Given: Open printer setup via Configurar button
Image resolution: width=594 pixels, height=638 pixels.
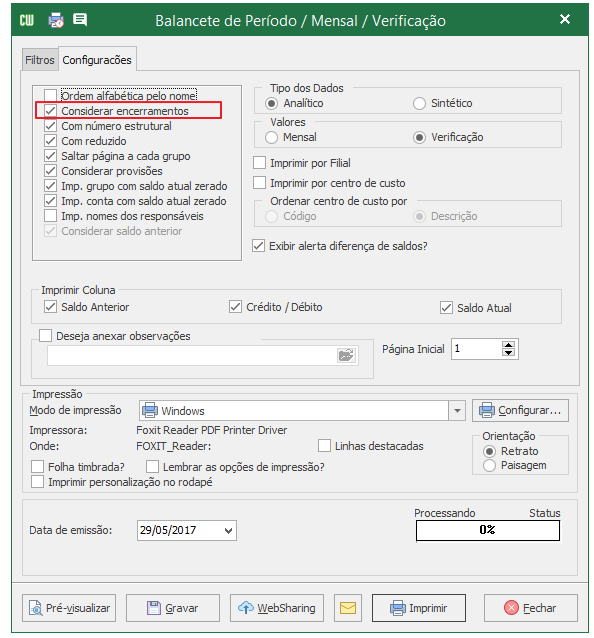Looking at the screenshot, I should (x=520, y=411).
